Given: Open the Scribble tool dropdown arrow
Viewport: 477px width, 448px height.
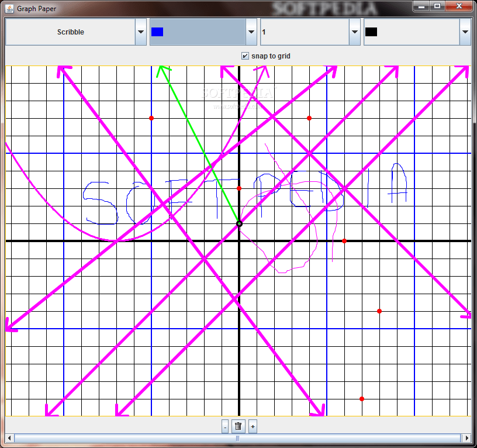Looking at the screenshot, I should click(141, 32).
